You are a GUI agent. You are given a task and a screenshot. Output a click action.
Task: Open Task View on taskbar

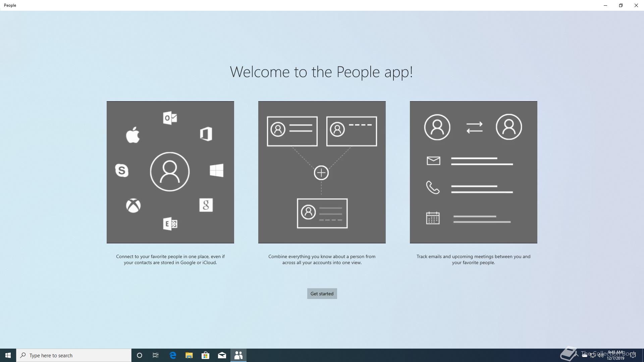[x=156, y=355]
